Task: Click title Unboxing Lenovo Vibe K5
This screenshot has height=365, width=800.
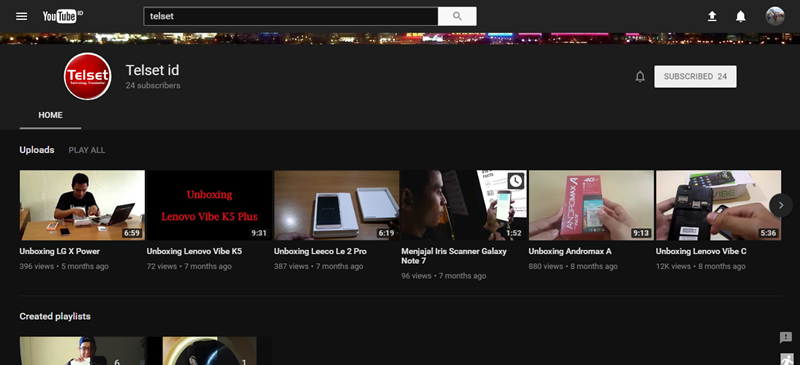Action: [x=194, y=251]
